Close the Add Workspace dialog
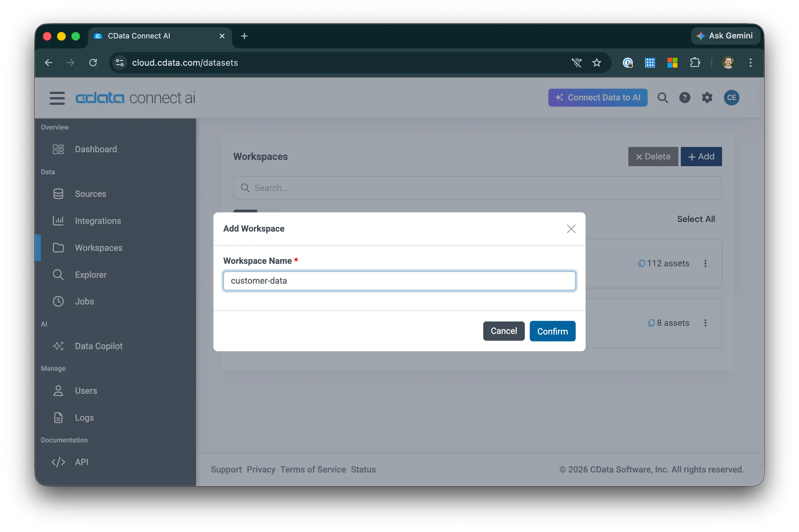Viewport: 799px width, 532px height. click(x=571, y=229)
